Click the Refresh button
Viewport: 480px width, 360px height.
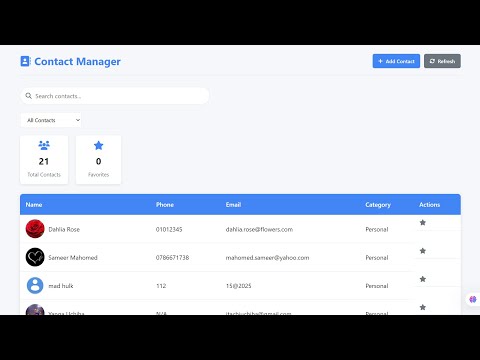pos(442,61)
